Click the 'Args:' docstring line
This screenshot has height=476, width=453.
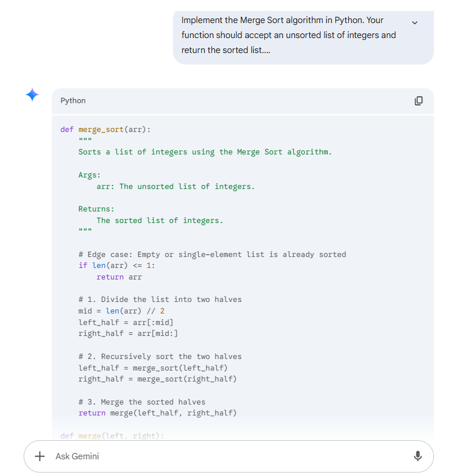point(89,175)
